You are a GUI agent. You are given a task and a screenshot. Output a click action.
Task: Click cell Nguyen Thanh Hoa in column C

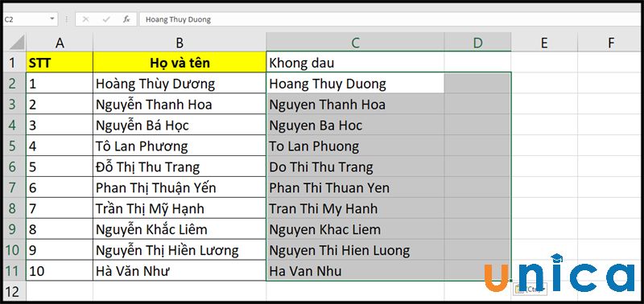click(x=355, y=105)
